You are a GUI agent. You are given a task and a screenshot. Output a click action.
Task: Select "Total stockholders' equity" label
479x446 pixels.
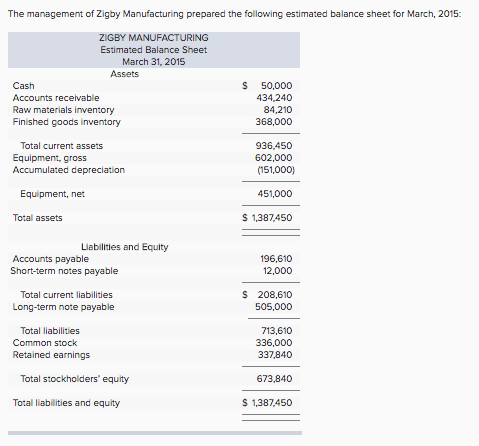tap(74, 379)
